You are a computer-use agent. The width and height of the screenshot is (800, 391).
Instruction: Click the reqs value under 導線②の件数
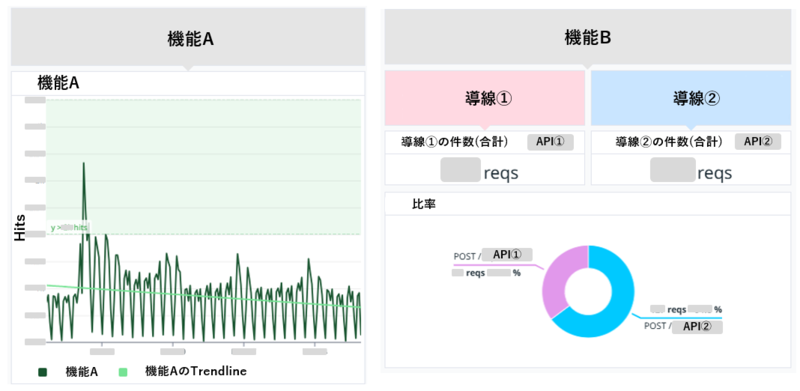click(x=691, y=171)
